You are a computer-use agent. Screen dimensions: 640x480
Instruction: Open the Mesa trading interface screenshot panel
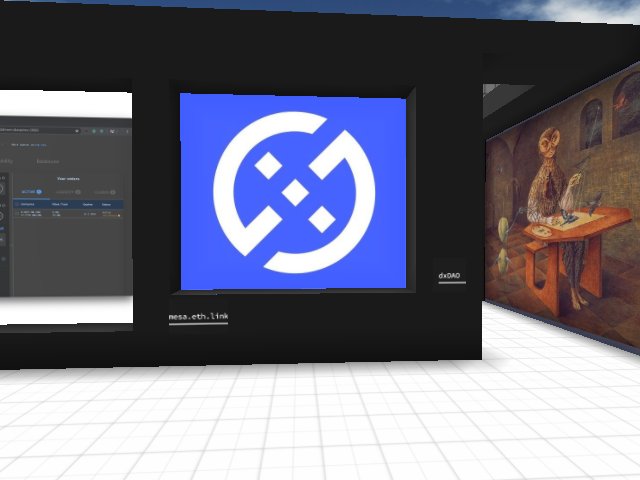(65, 206)
